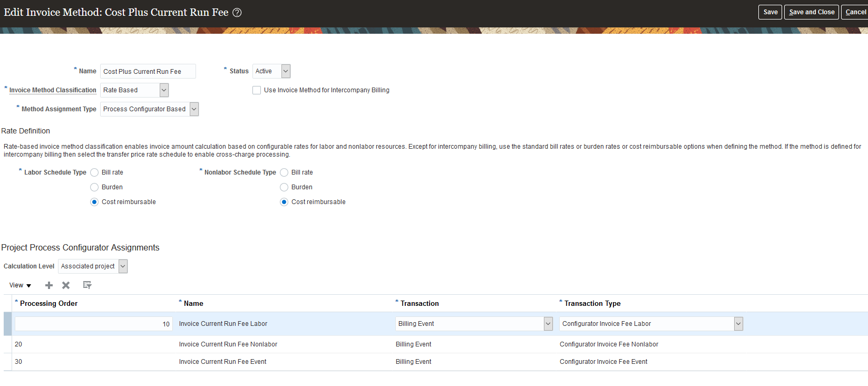The width and height of the screenshot is (868, 386).
Task: Expand the Calculation Level dropdown
Action: (123, 266)
